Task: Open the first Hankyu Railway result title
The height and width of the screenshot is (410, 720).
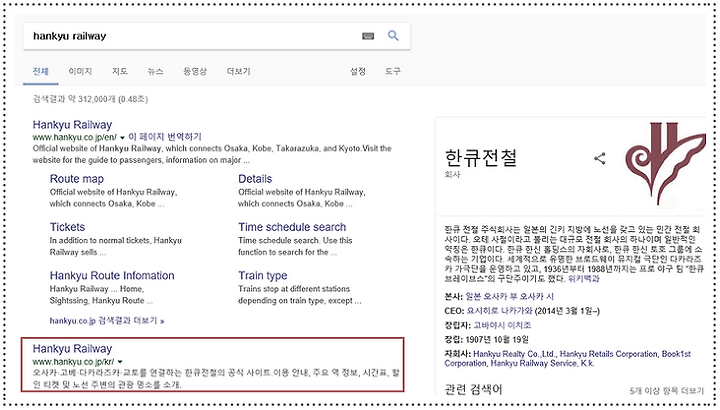Action: pyautogui.click(x=72, y=125)
